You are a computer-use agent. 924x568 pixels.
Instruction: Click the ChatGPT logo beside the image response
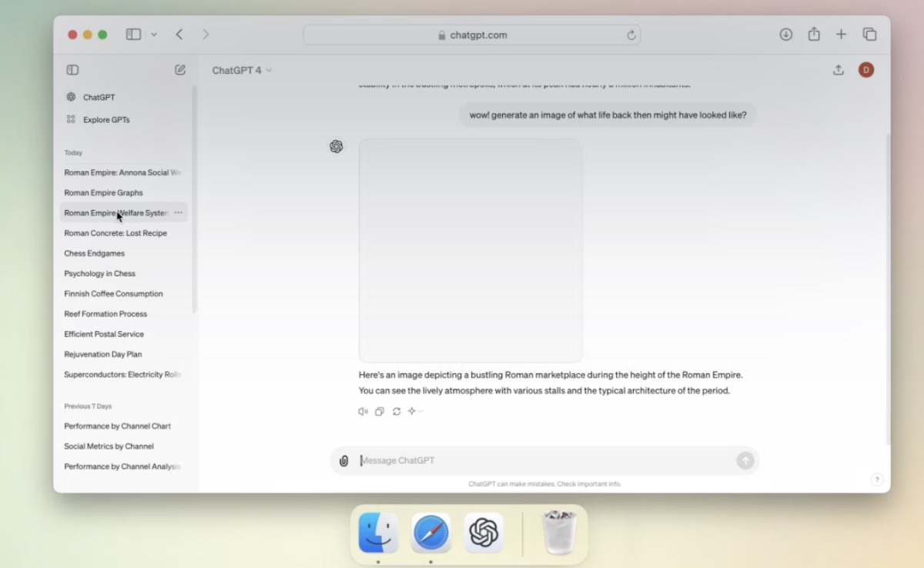pyautogui.click(x=336, y=146)
